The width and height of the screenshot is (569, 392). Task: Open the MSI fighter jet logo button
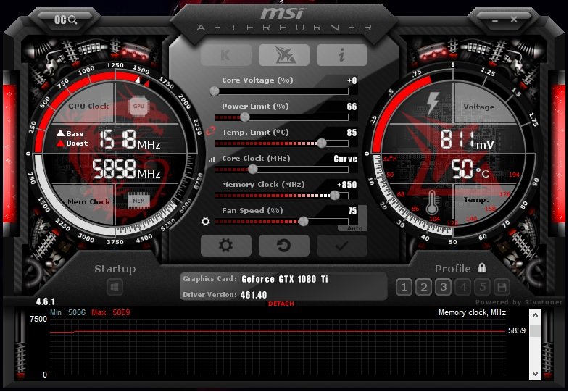point(283,55)
